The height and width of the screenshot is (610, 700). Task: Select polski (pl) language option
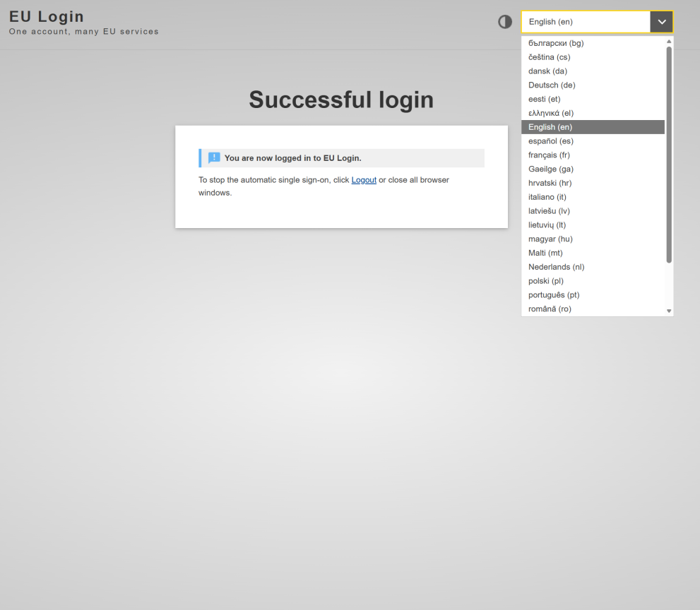(x=545, y=280)
